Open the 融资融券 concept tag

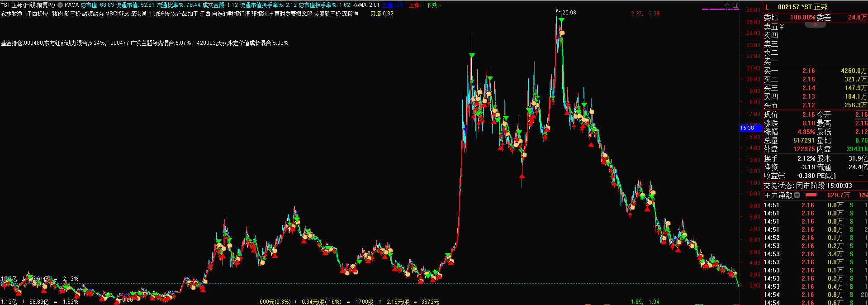click(93, 14)
